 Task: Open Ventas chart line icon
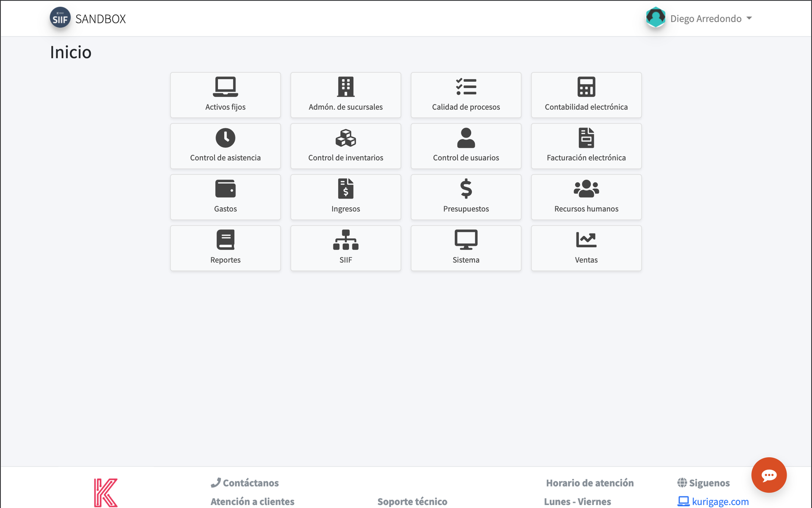click(586, 240)
